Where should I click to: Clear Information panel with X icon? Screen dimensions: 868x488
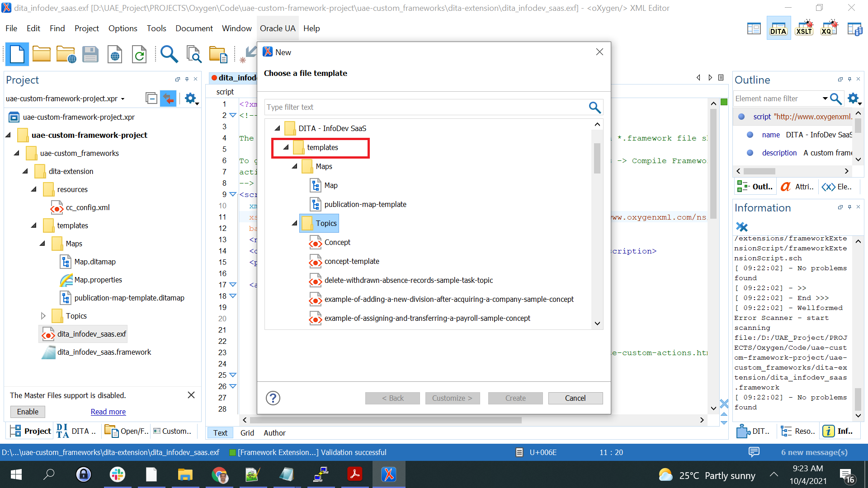742,227
